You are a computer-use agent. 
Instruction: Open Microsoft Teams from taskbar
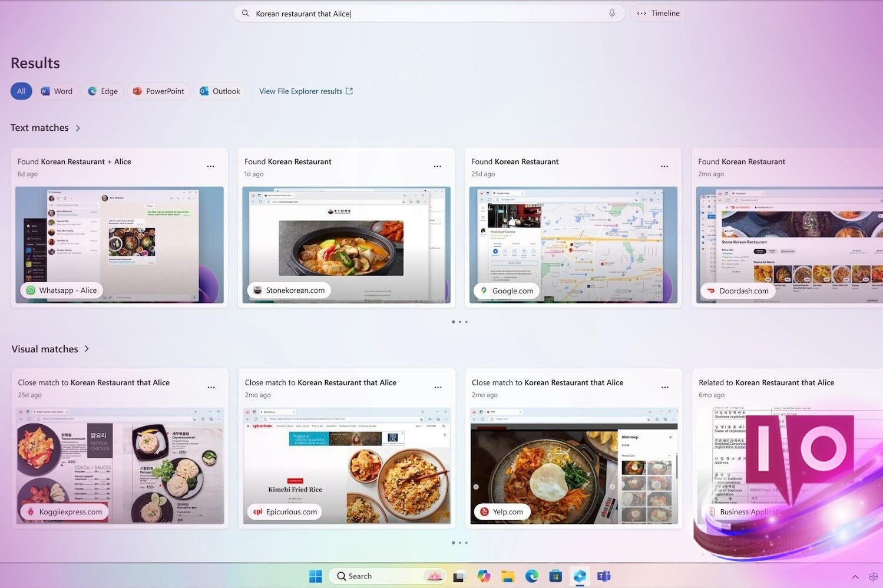(604, 576)
